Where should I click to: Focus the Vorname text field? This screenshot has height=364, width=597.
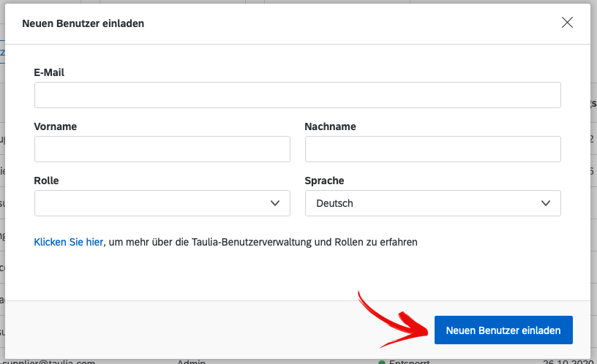[x=162, y=149]
